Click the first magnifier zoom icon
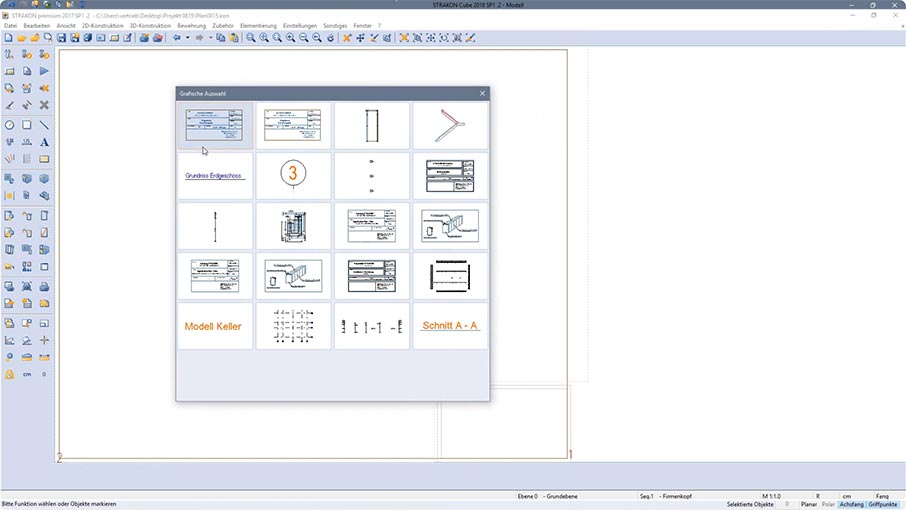 point(251,38)
